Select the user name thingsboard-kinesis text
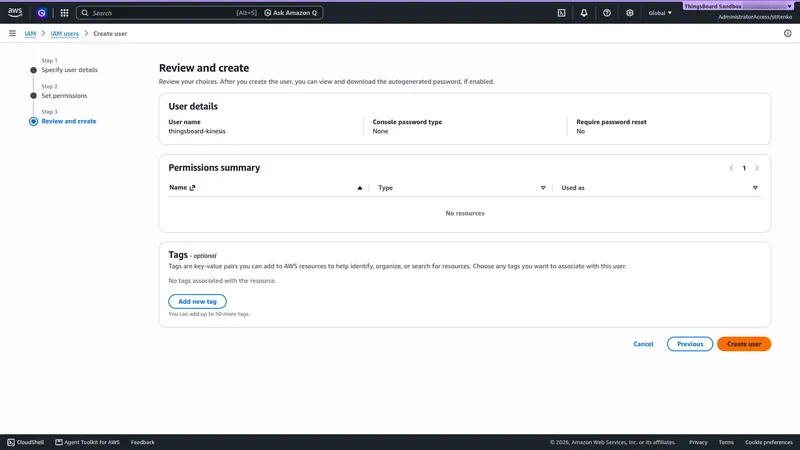The width and height of the screenshot is (800, 450). point(197,131)
